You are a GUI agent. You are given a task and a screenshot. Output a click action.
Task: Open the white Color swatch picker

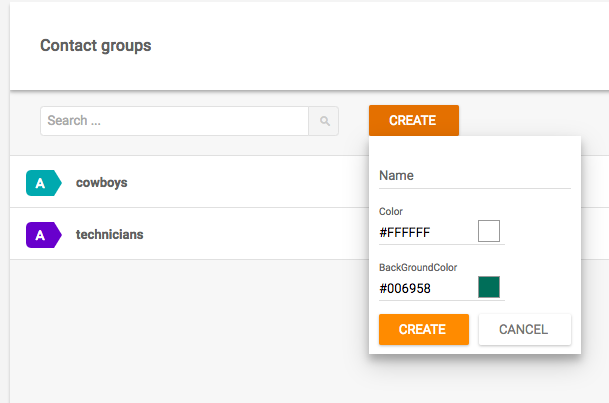pyautogui.click(x=489, y=232)
